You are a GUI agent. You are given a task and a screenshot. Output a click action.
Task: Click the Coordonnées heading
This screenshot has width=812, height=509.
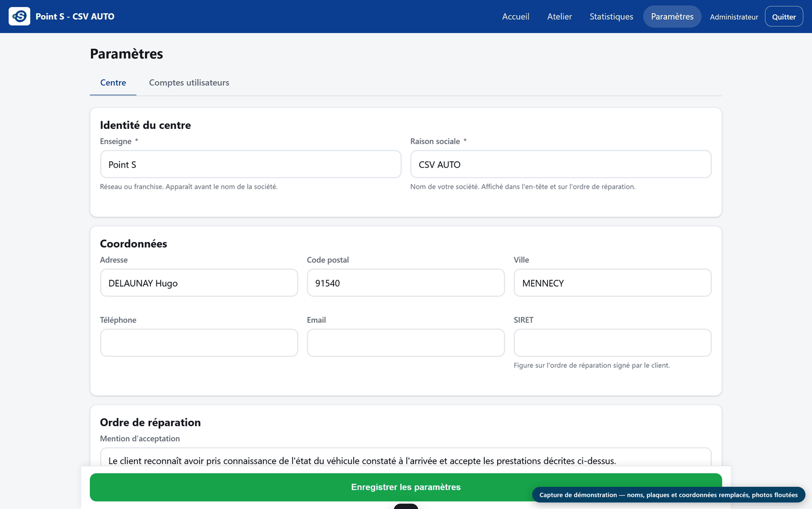[133, 244]
